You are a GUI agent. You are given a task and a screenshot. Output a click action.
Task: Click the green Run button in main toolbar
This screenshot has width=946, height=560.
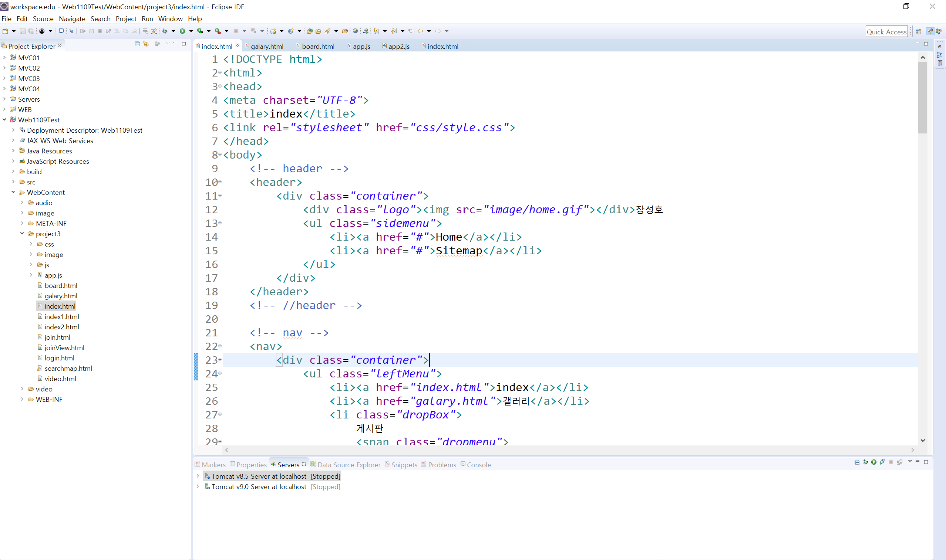182,31
